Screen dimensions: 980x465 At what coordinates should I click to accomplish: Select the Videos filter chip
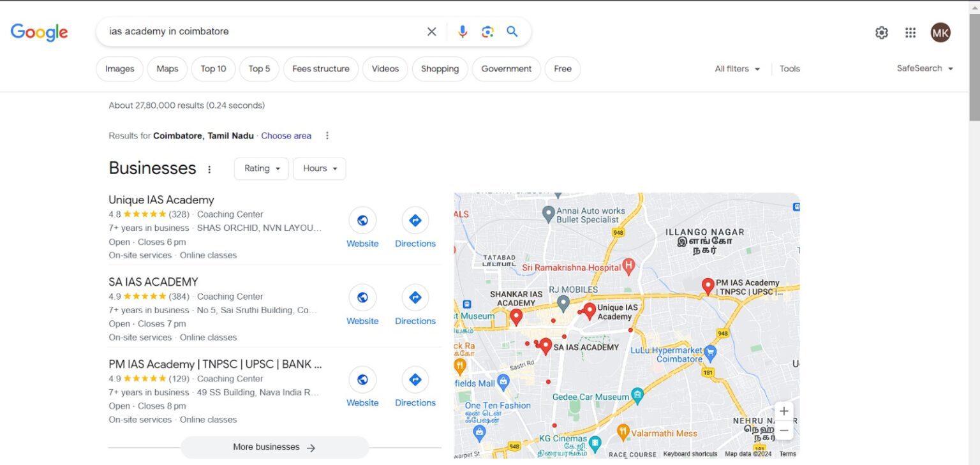point(385,69)
